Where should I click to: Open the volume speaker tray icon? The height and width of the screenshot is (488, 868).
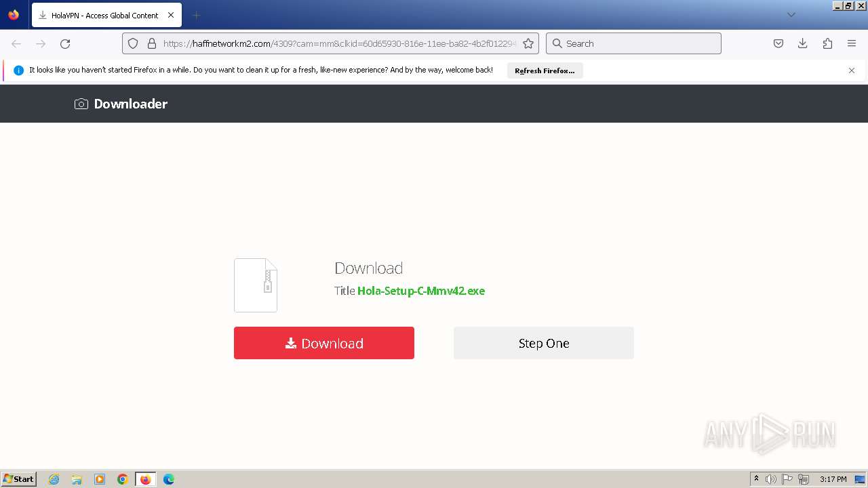(x=771, y=479)
